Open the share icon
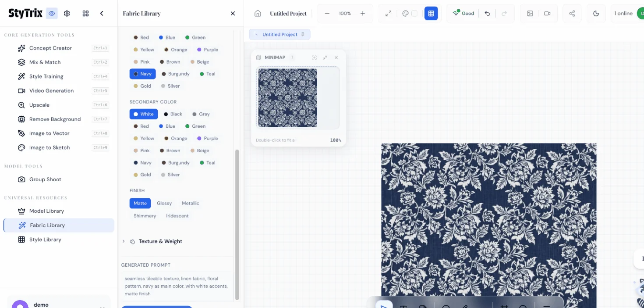Viewport: 644px width, 308px height. [572, 14]
